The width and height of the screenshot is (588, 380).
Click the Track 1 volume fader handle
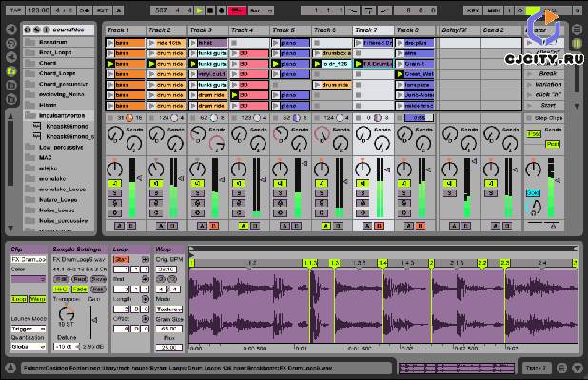[x=140, y=177]
